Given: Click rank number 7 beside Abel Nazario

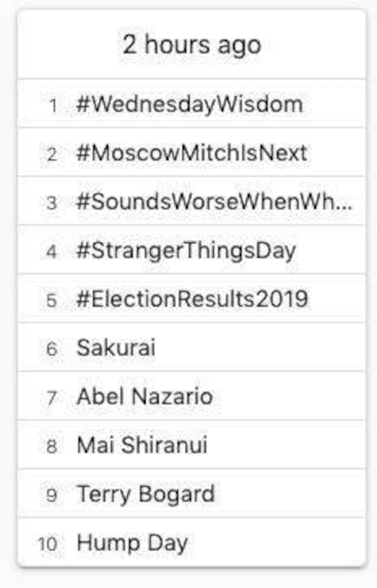Looking at the screenshot, I should 52,398.
